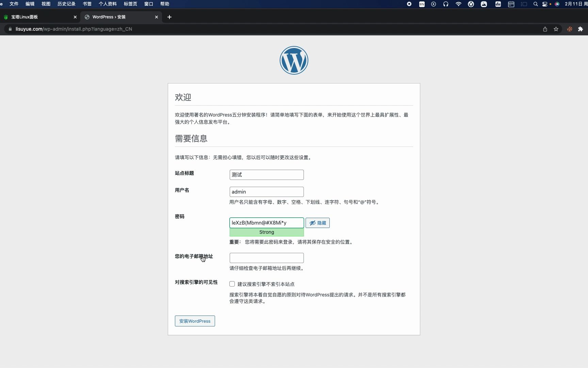This screenshot has height=368, width=588.
Task: Click the globe favicon on WordPress tab
Action: pyautogui.click(x=87, y=17)
